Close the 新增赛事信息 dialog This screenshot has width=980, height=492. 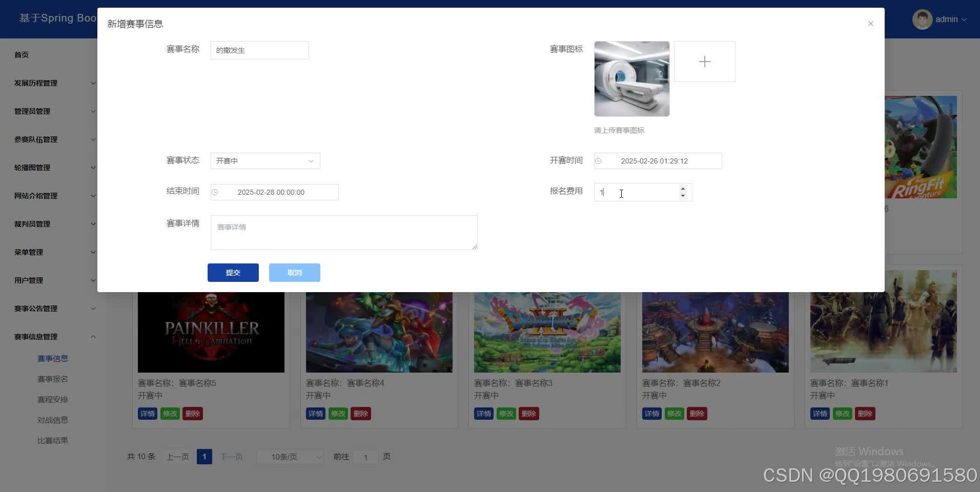[870, 23]
